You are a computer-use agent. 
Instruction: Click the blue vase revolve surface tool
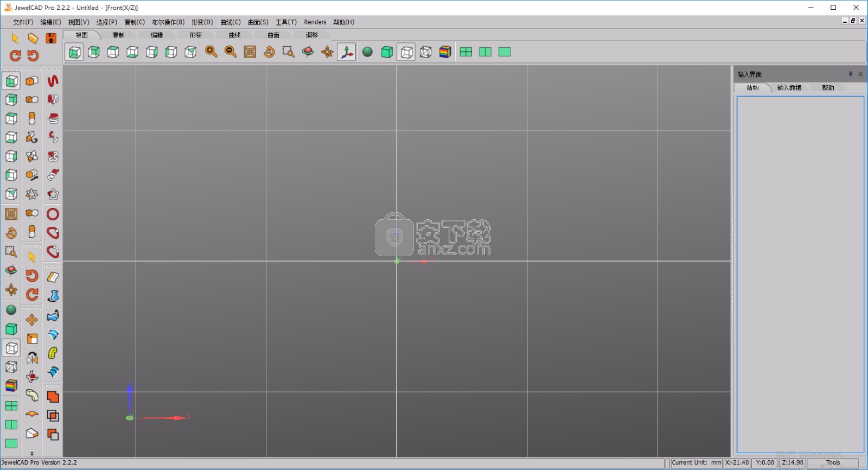tap(53, 296)
